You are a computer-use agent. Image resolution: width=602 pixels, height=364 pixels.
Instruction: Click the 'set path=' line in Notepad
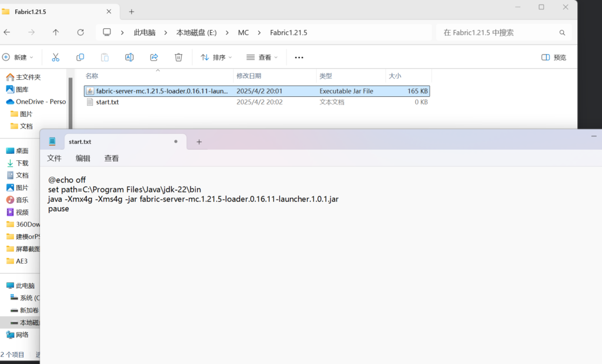[x=125, y=190]
